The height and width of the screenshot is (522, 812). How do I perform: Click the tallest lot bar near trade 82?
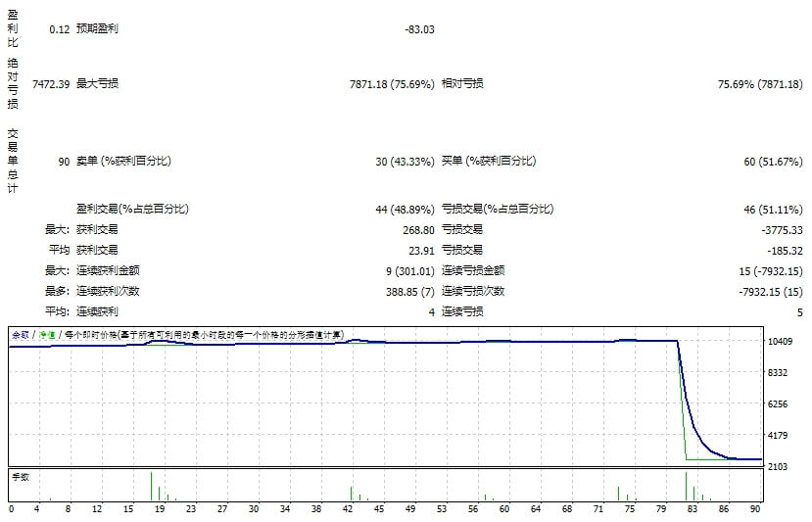coord(687,486)
